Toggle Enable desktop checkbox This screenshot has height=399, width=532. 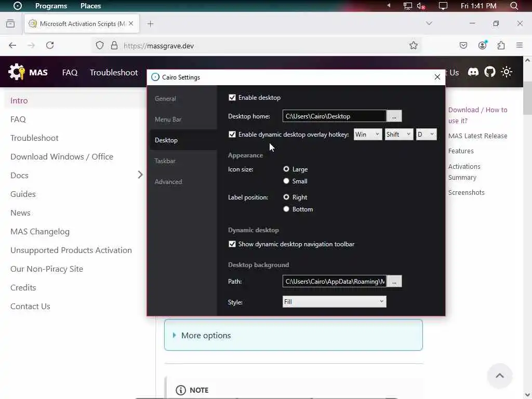pos(232,97)
